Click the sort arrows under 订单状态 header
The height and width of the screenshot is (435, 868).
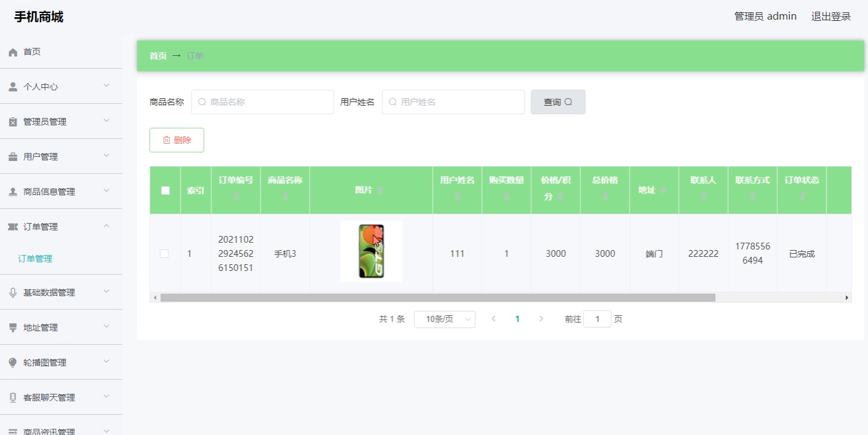pyautogui.click(x=802, y=197)
